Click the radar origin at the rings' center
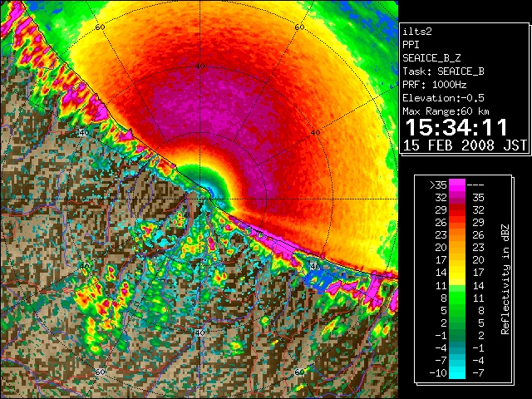This screenshot has width=532, height=399. (x=199, y=199)
